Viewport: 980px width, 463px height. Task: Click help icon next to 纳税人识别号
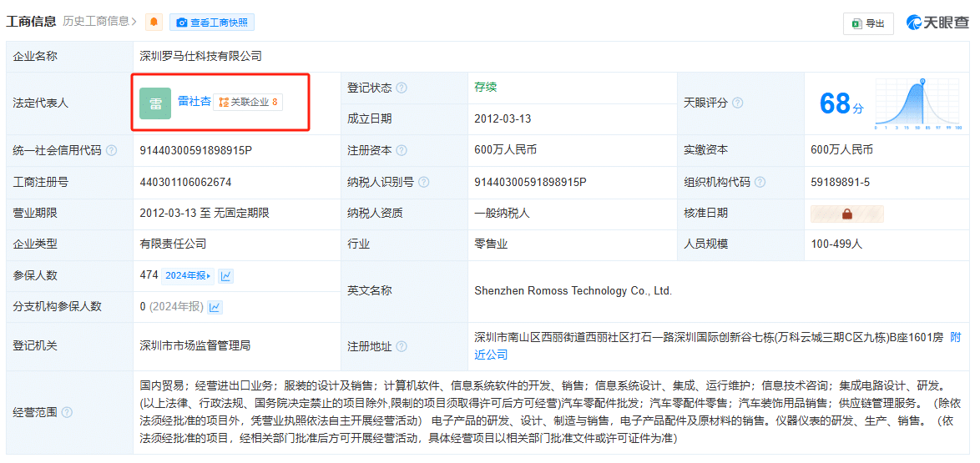coord(424,183)
